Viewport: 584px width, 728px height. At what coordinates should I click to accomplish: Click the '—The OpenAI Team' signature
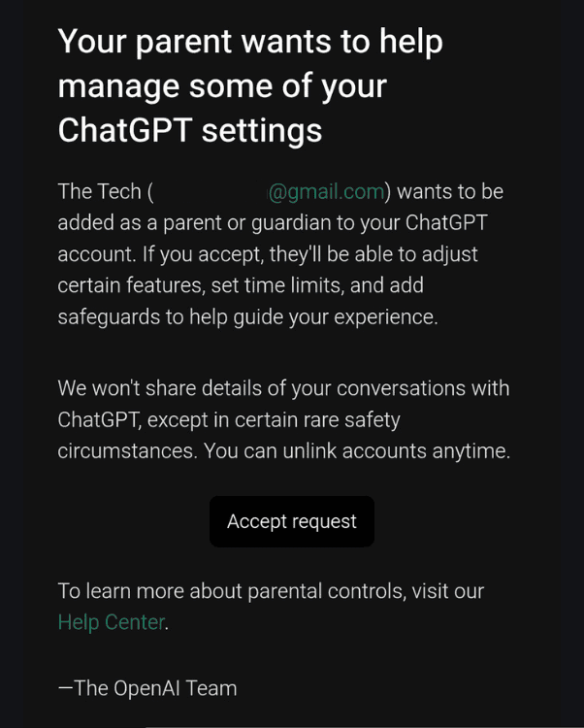click(x=147, y=688)
